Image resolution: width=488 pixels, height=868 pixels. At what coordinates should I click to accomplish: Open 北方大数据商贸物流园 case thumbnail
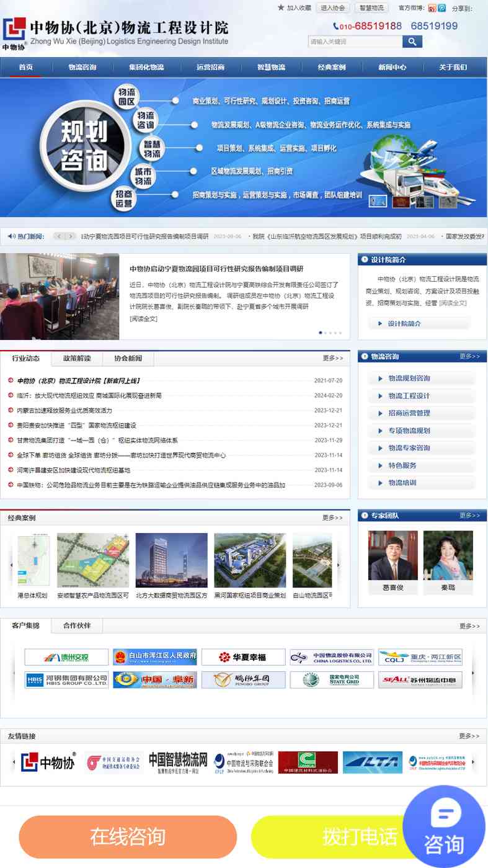pos(172,560)
